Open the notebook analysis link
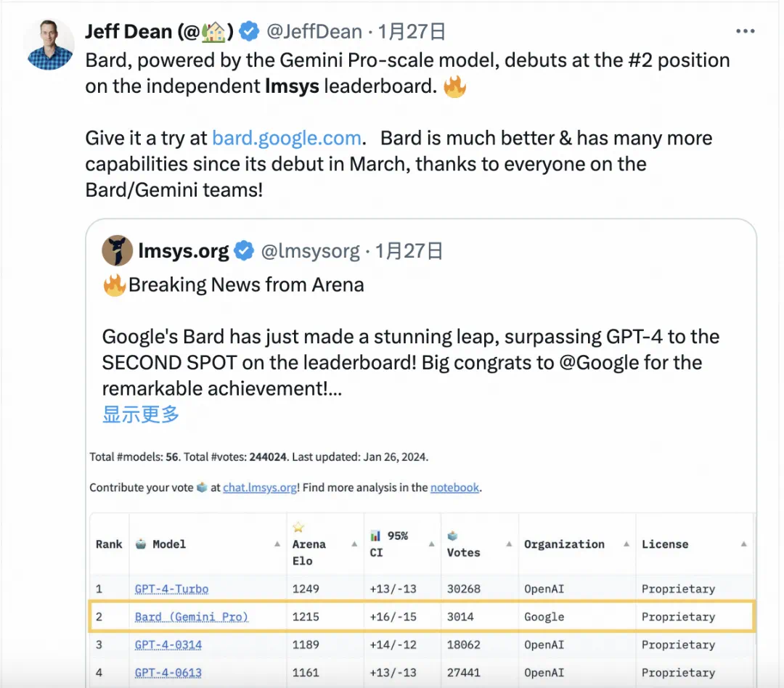Viewport: 784px width, 688px height. tap(454, 488)
